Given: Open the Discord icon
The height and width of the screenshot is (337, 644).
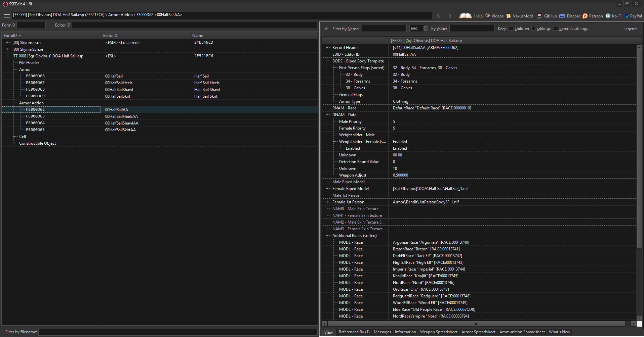Looking at the screenshot, I should pyautogui.click(x=562, y=16).
